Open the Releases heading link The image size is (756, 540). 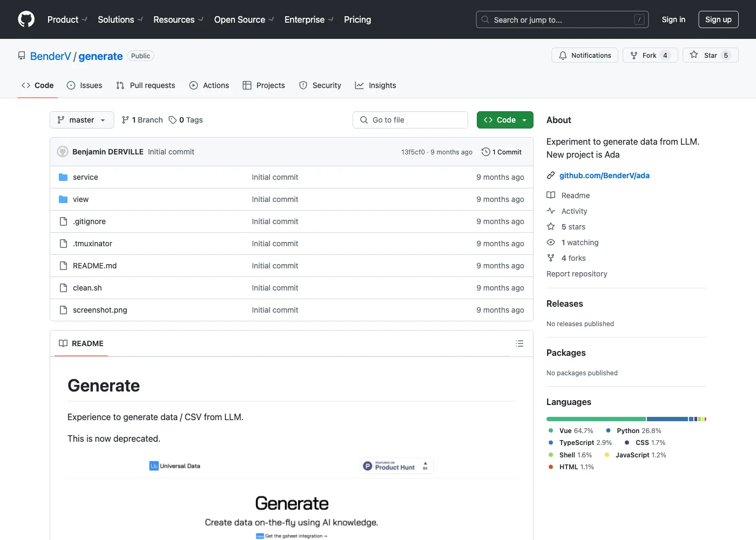(565, 303)
